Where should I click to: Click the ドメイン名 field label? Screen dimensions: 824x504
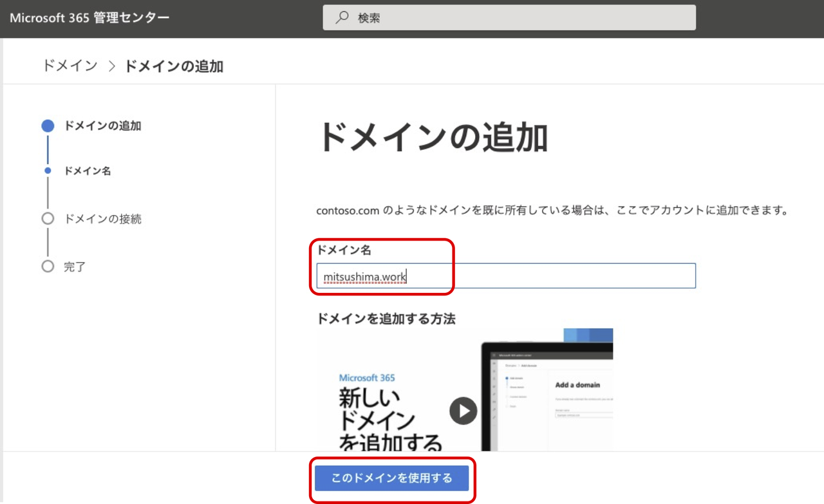[x=344, y=250]
